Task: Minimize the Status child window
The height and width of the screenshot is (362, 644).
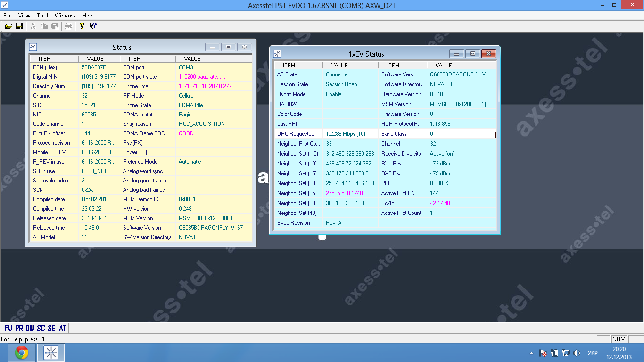Action: pyautogui.click(x=213, y=47)
